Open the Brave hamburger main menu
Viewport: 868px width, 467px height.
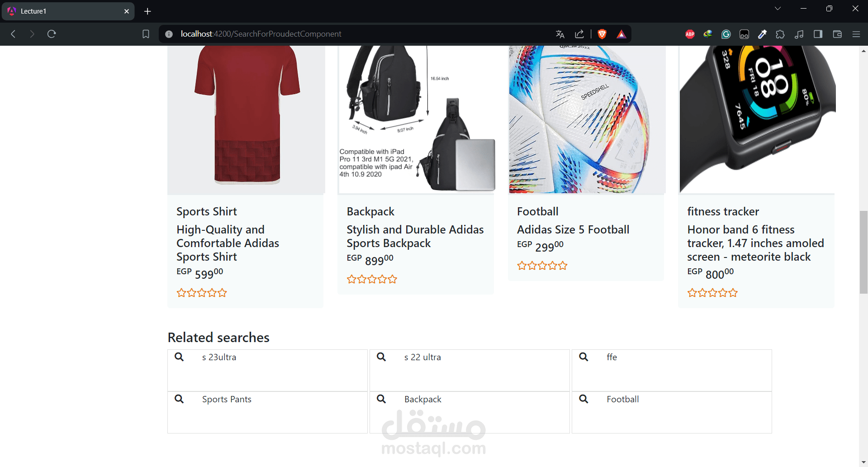click(856, 34)
